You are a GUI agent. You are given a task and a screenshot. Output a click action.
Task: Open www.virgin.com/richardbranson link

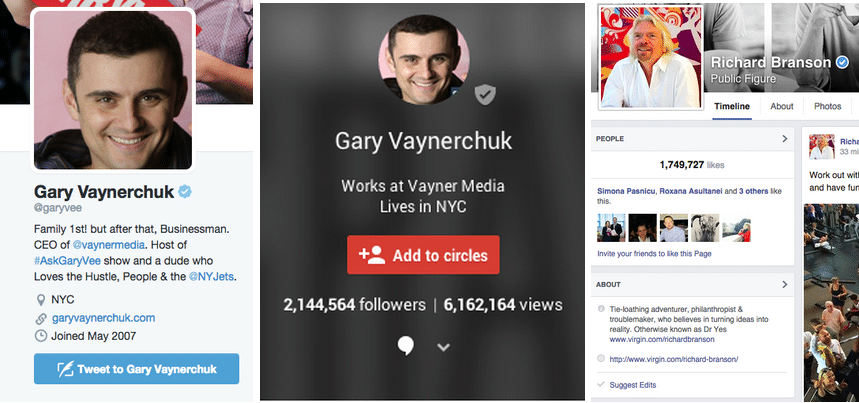(x=662, y=339)
